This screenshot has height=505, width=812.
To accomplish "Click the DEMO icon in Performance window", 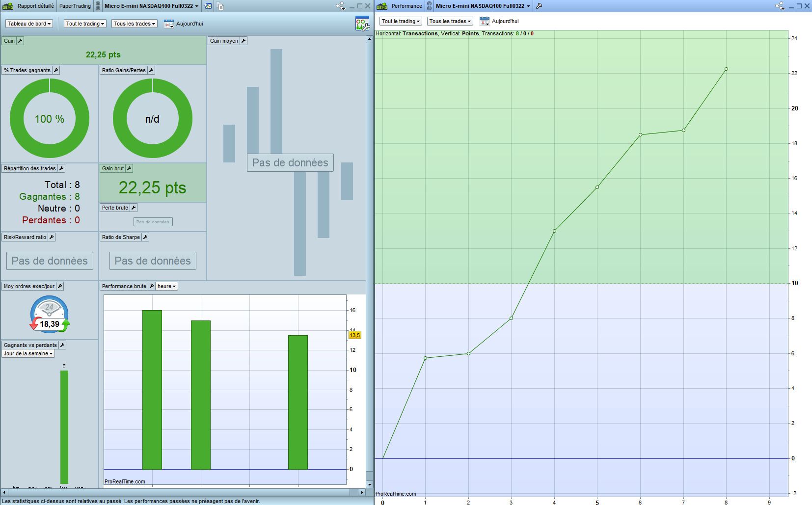I will click(x=382, y=6).
